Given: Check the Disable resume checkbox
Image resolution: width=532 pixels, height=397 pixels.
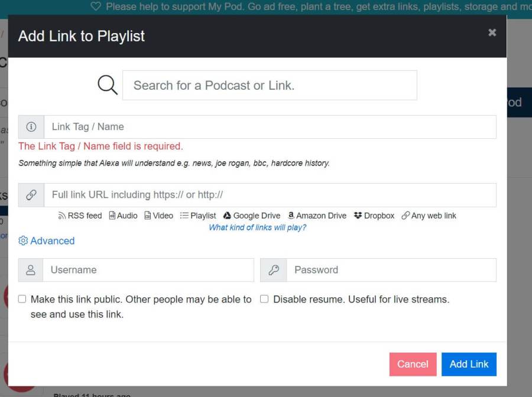Looking at the screenshot, I should [264, 299].
